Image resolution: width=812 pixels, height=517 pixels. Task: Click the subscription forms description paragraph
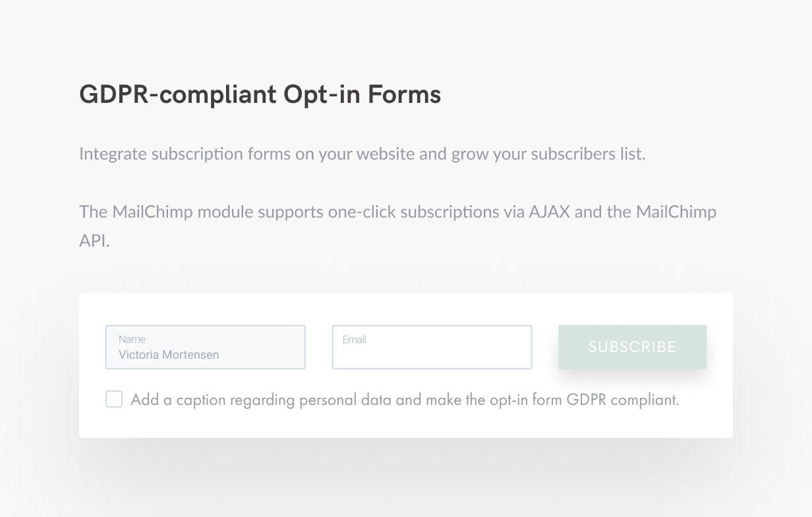point(362,154)
